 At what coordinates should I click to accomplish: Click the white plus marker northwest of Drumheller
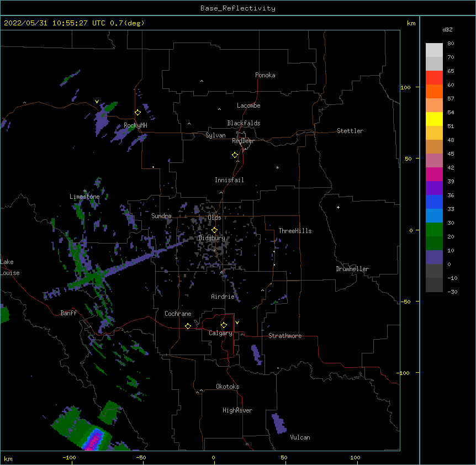point(338,207)
